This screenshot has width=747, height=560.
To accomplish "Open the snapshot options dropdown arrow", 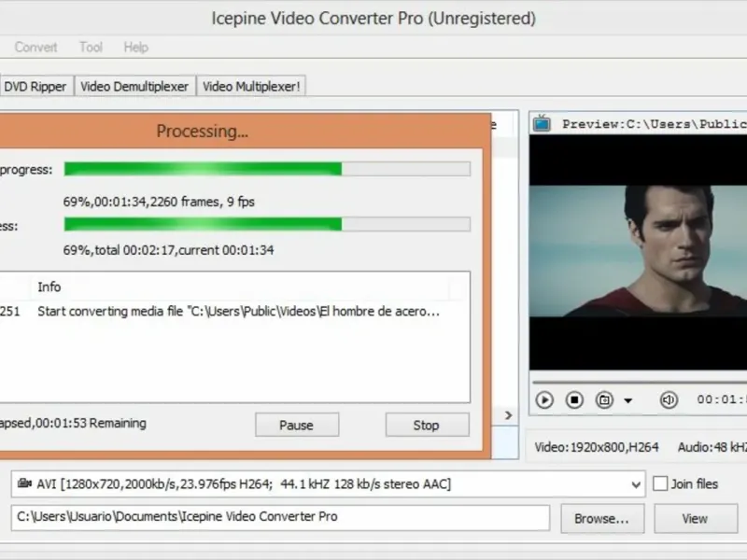I will pos(628,401).
